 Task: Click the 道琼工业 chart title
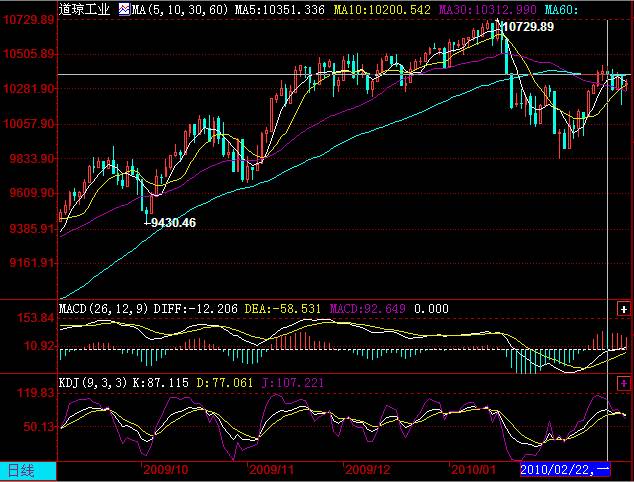point(84,9)
